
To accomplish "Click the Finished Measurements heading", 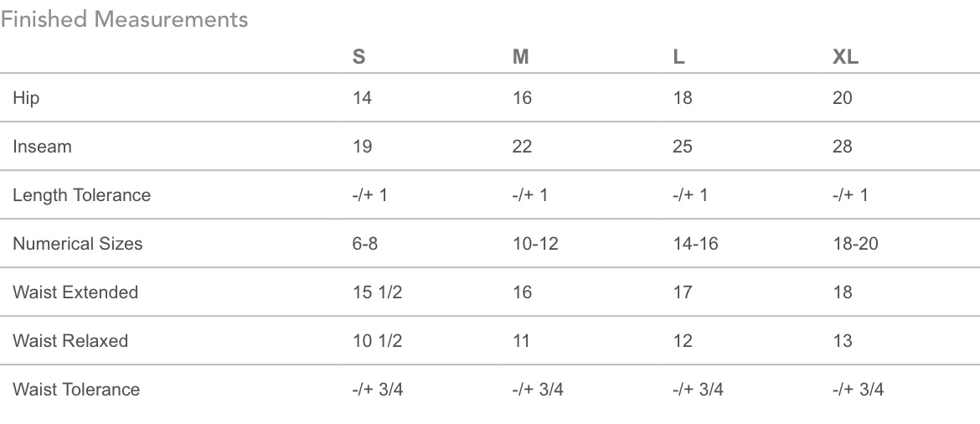I will [x=124, y=19].
